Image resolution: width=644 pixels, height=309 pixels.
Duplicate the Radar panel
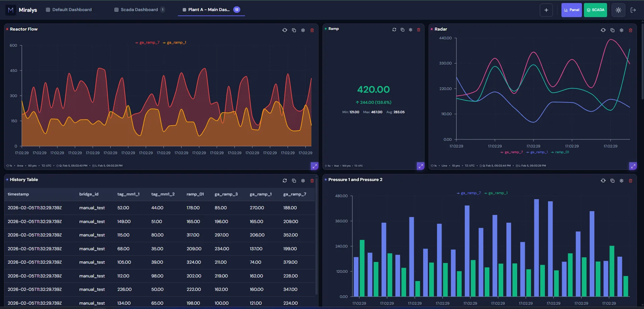pos(612,30)
